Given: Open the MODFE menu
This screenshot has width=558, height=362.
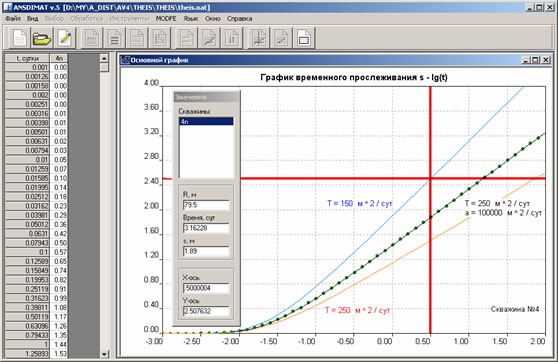Looking at the screenshot, I should [166, 19].
